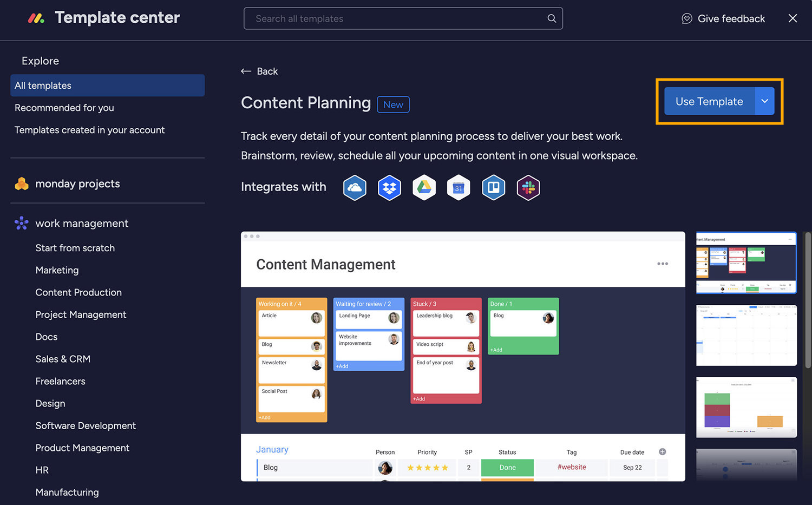The width and height of the screenshot is (812, 505).
Task: Click the avatar on the Landing Page card
Action: pyautogui.click(x=394, y=318)
